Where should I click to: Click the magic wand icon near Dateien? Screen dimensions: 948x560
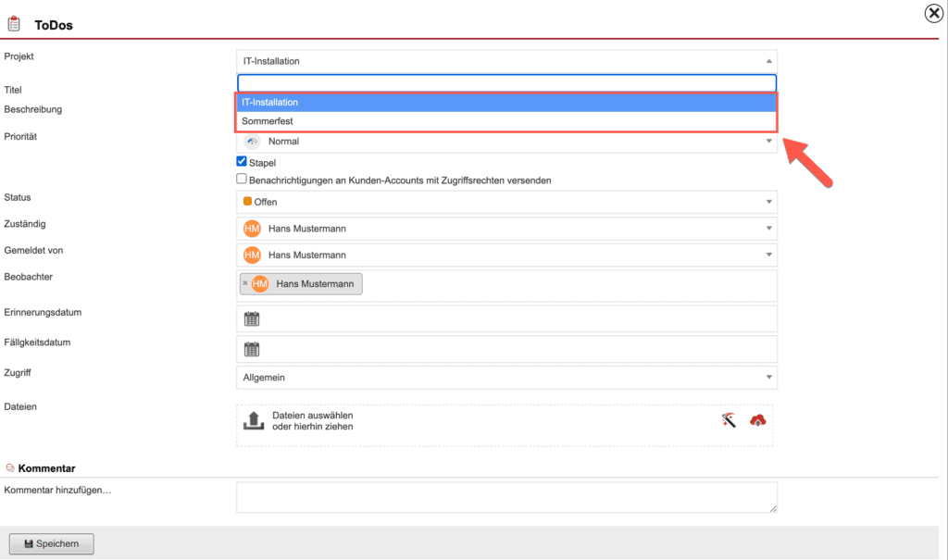coord(730,419)
